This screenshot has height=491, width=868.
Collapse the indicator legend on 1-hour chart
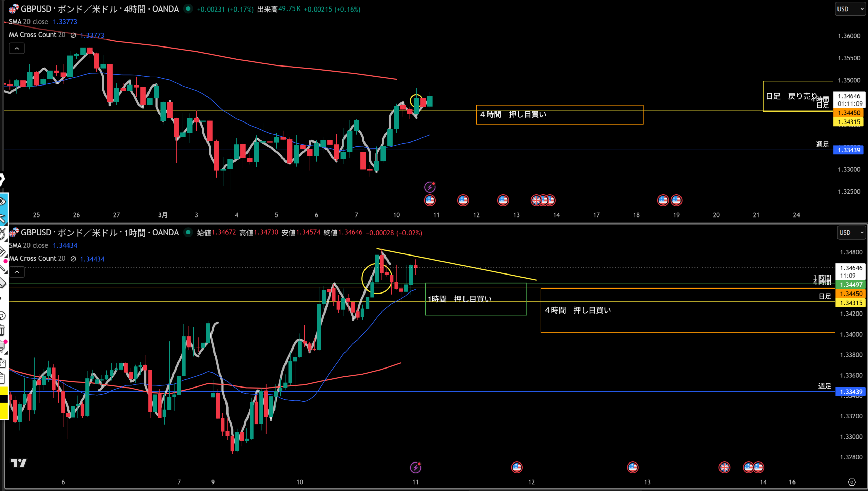point(17,272)
